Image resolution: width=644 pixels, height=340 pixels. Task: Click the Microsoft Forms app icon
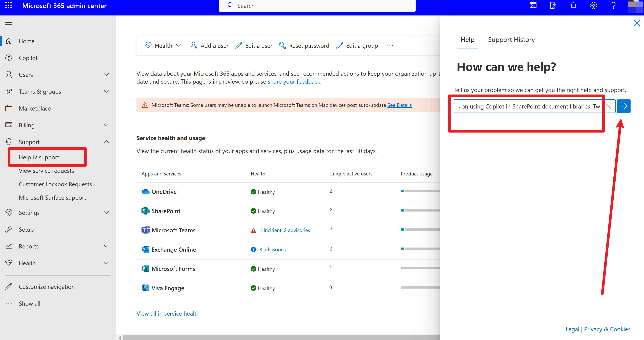pyautogui.click(x=145, y=269)
